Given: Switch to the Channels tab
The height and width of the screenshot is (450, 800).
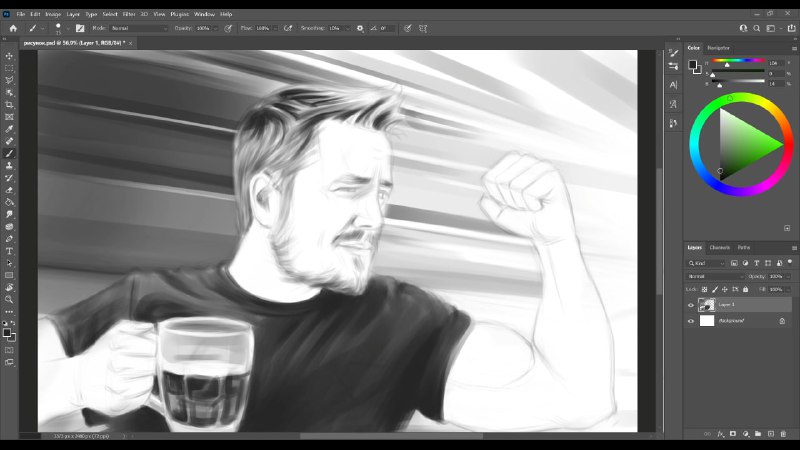Looking at the screenshot, I should pyautogui.click(x=720, y=247).
